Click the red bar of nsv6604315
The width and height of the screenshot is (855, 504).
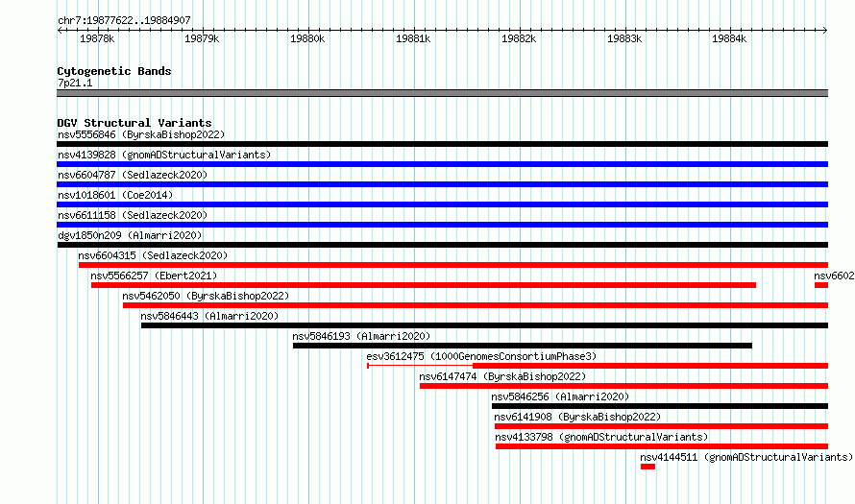point(453,265)
